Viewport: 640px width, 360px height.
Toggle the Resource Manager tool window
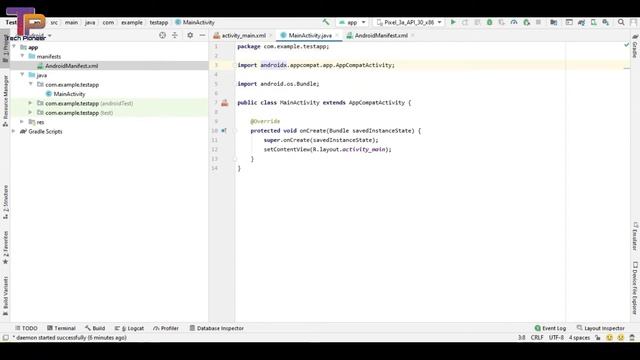click(x=5, y=100)
